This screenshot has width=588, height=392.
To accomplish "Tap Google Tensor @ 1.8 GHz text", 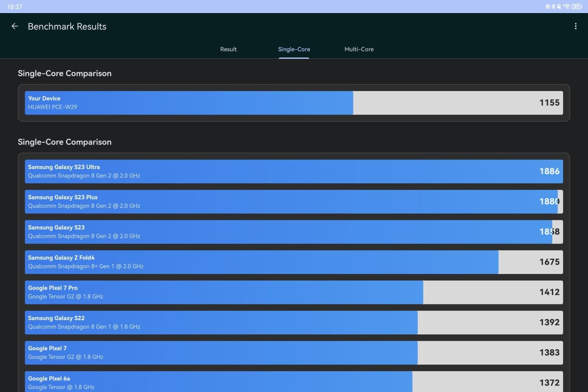I will coord(61,387).
